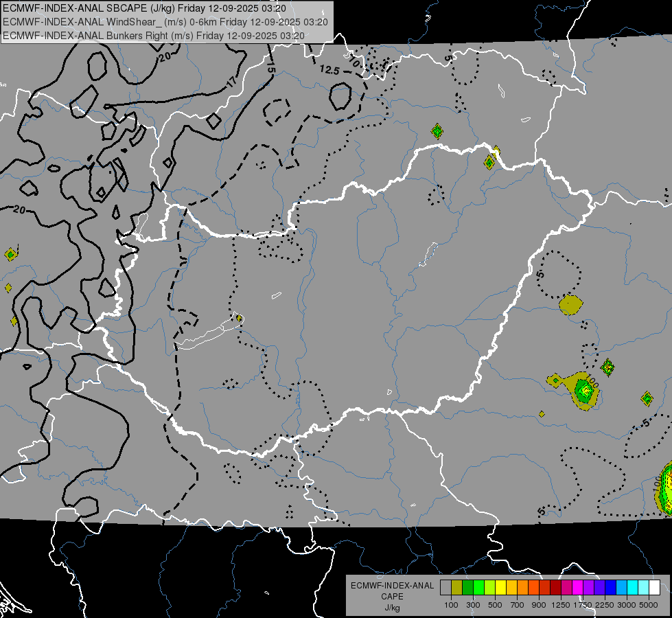Screen dimensions: 672x618
Task: Click the large olive CAPE blob without green core
Action: click(x=571, y=304)
